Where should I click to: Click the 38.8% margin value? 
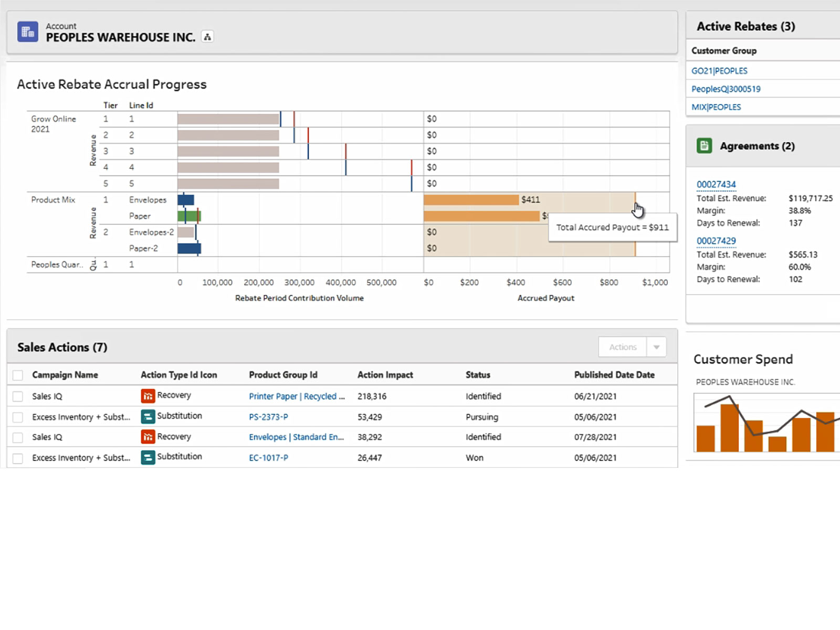point(800,211)
